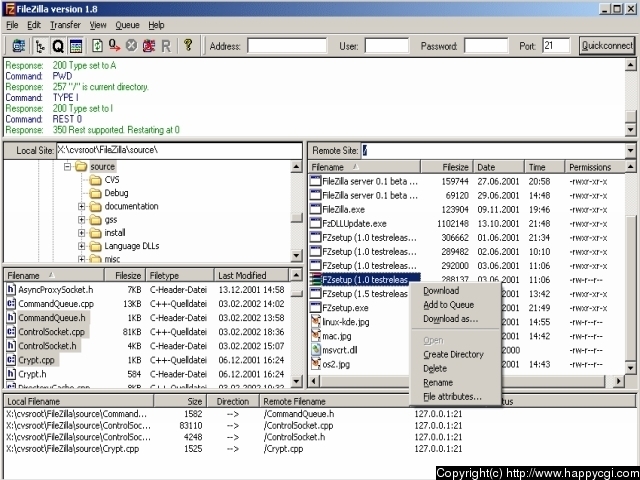The image size is (640, 480).
Task: Open the Transfer menu
Action: [x=65, y=25]
